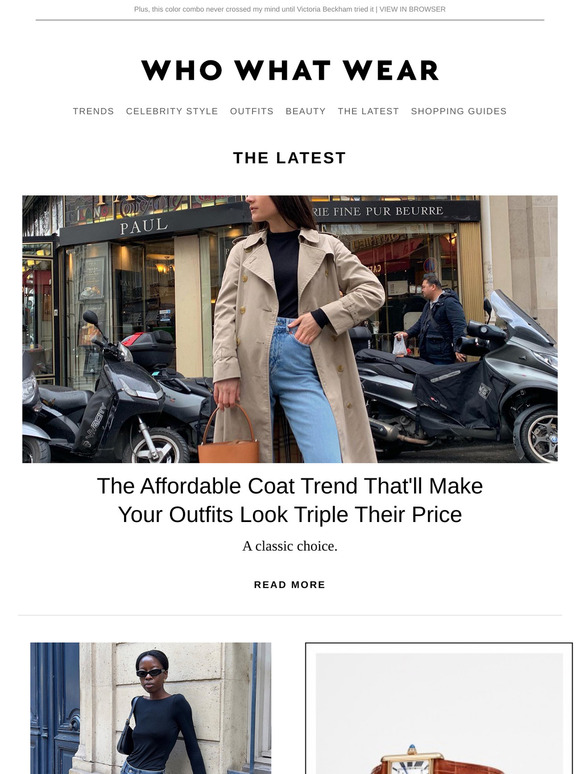Go to the TRENDS nav item
Screen dimensions: 580x774
93,111
